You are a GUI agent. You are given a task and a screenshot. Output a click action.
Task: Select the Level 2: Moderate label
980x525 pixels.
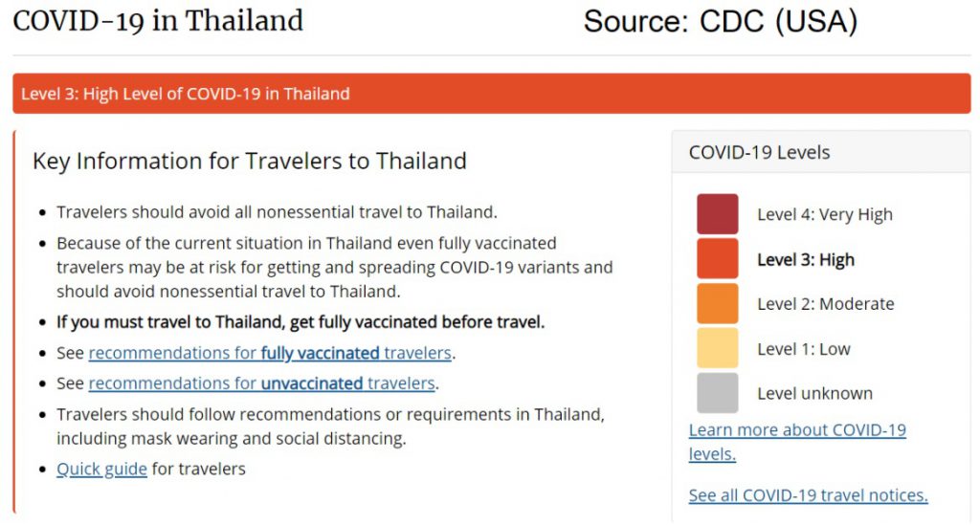pos(826,304)
